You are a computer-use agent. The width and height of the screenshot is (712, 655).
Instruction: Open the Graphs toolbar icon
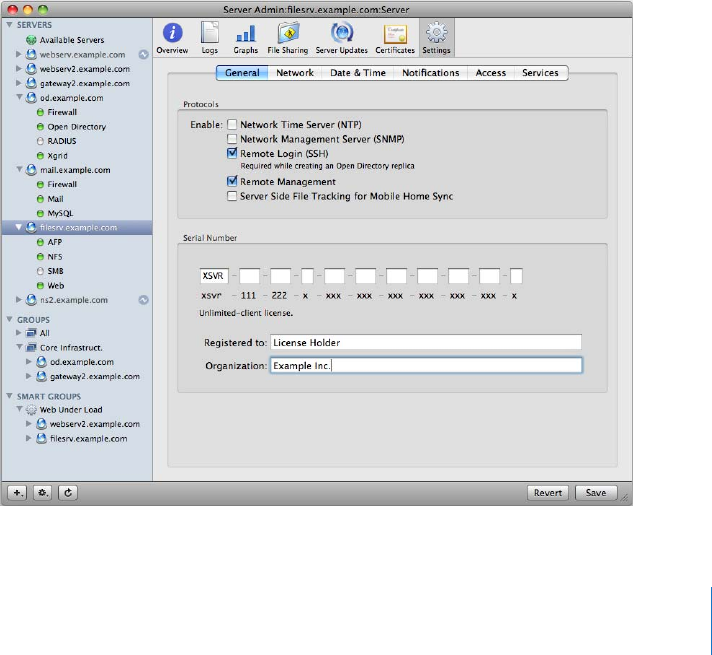pyautogui.click(x=246, y=38)
